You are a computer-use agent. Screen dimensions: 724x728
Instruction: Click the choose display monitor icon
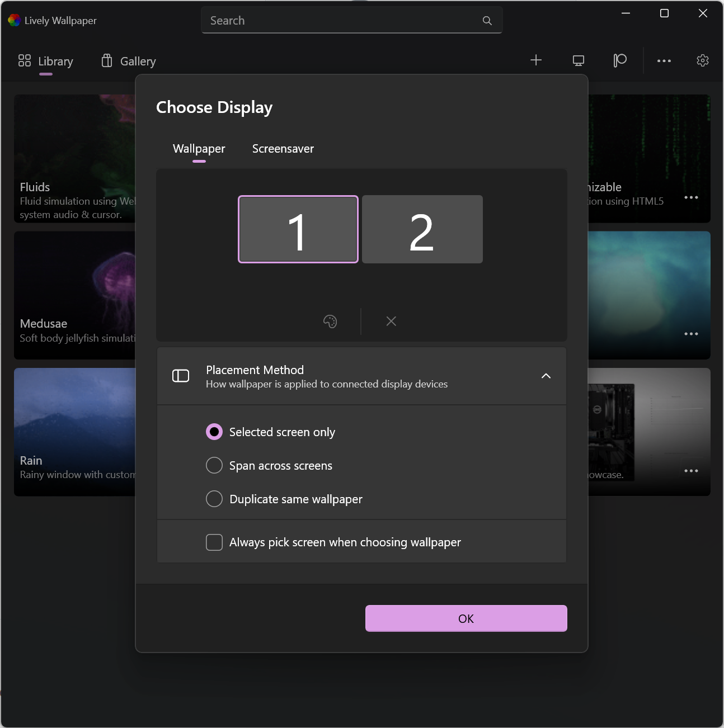point(578,60)
